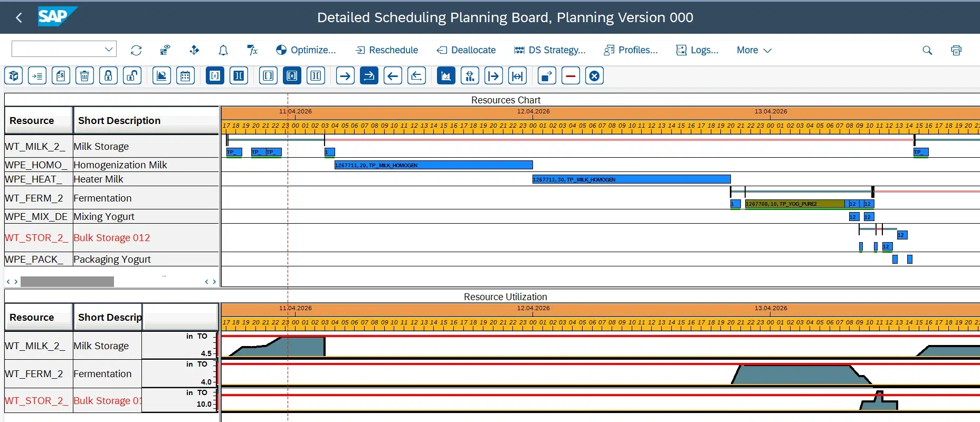980x422 pixels.
Task: Open the command field dropdown
Action: [109, 49]
